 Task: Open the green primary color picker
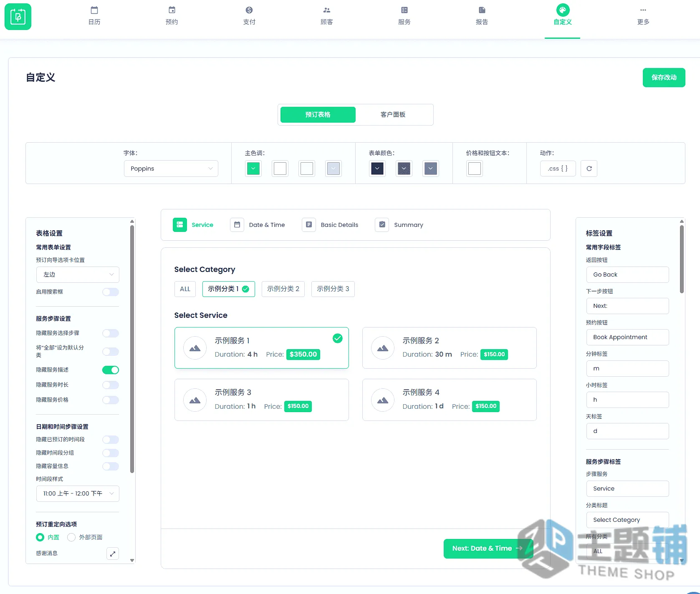point(253,169)
